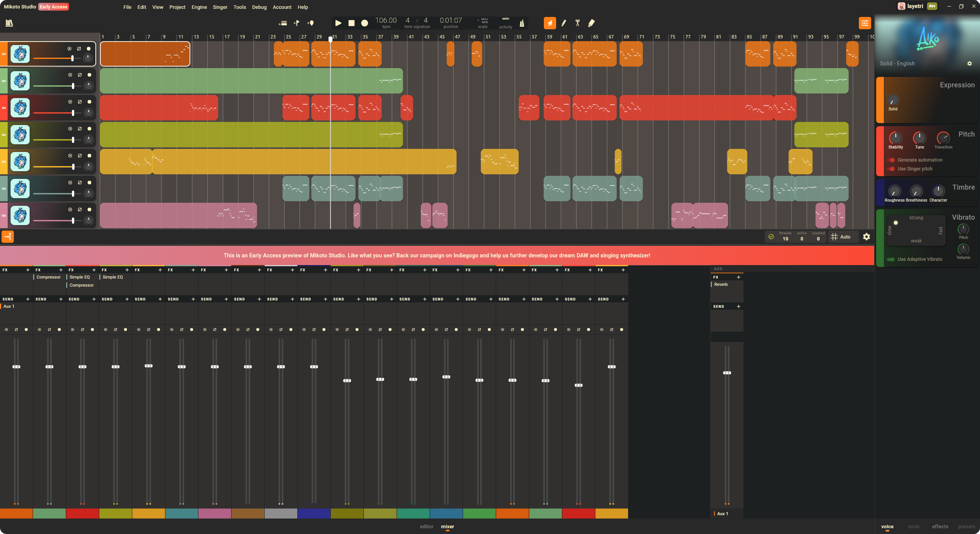The height and width of the screenshot is (534, 980).
Task: Add a send on first mixer channel
Action: click(28, 299)
